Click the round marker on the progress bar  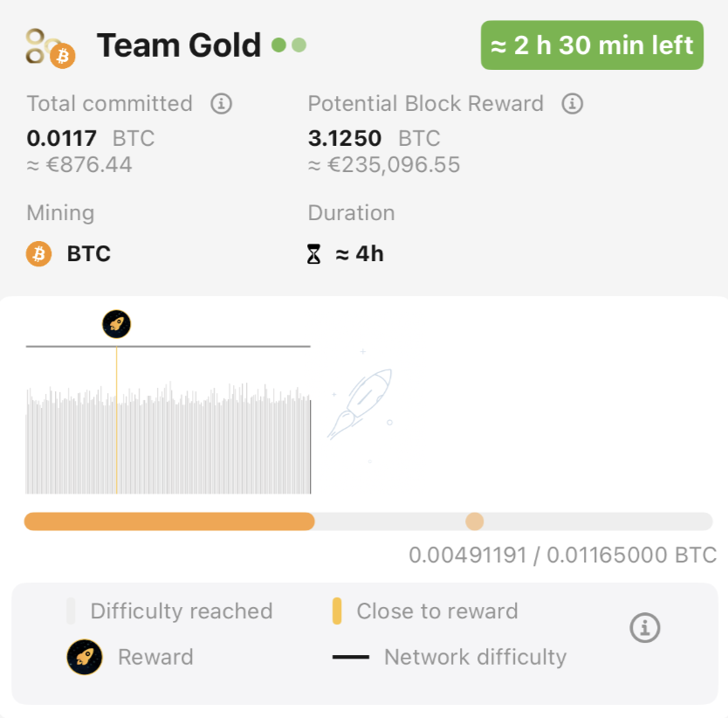click(x=475, y=521)
